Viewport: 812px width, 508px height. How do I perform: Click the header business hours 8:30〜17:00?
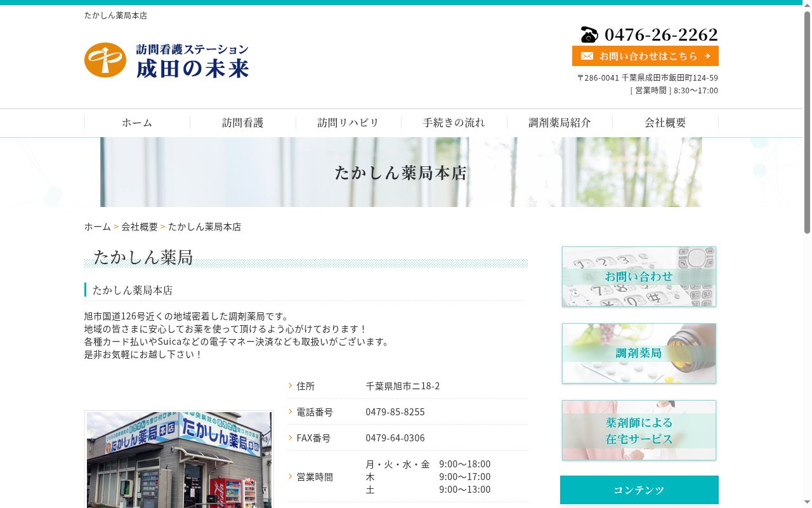point(696,91)
